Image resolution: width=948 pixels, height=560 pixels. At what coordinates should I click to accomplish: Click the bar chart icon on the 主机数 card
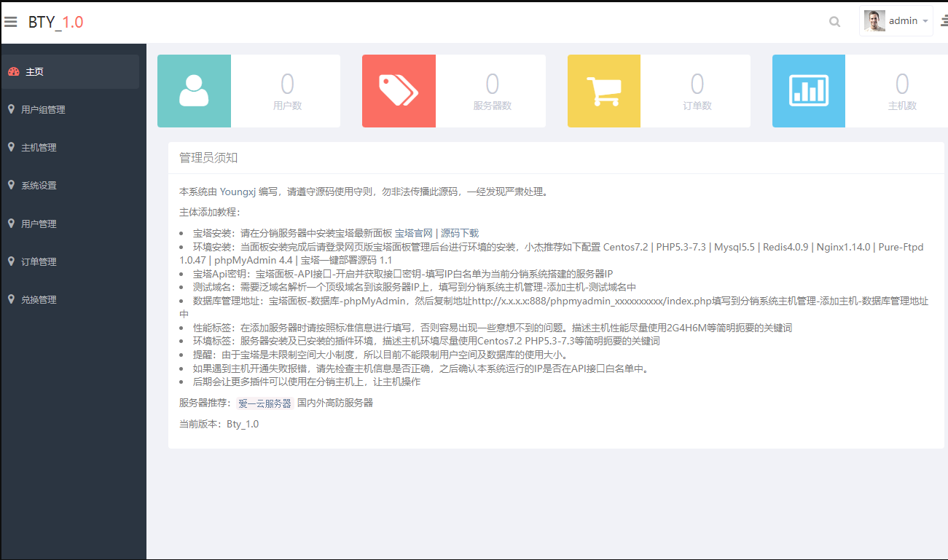point(809,91)
